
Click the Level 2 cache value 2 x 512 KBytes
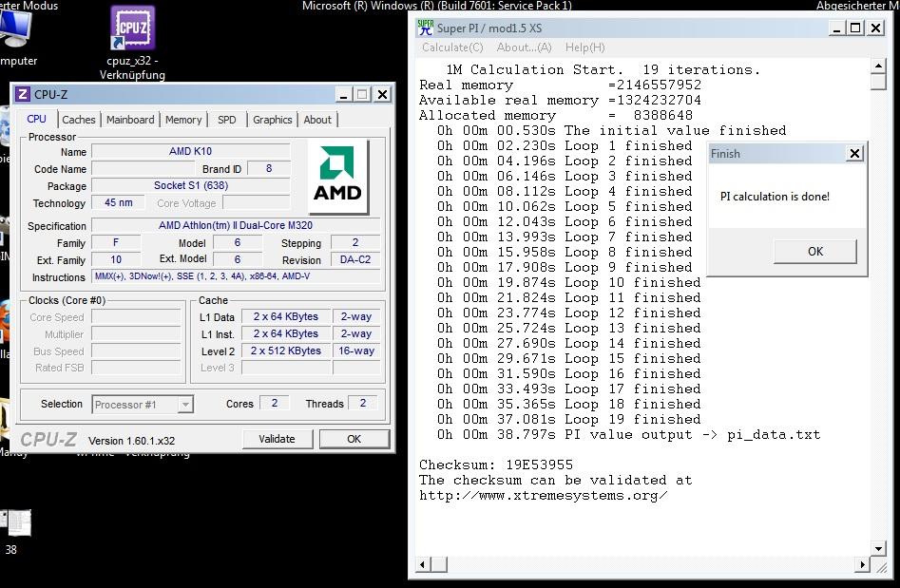click(x=286, y=351)
